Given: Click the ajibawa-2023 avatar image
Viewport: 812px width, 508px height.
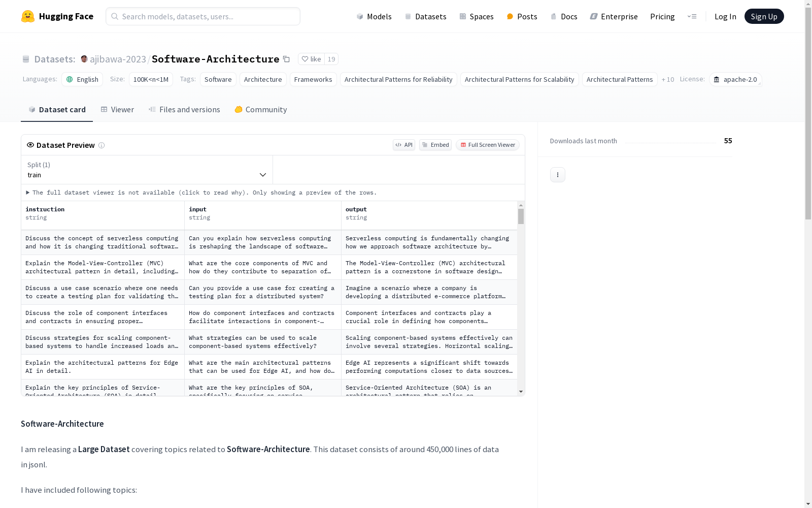Looking at the screenshot, I should point(84,59).
